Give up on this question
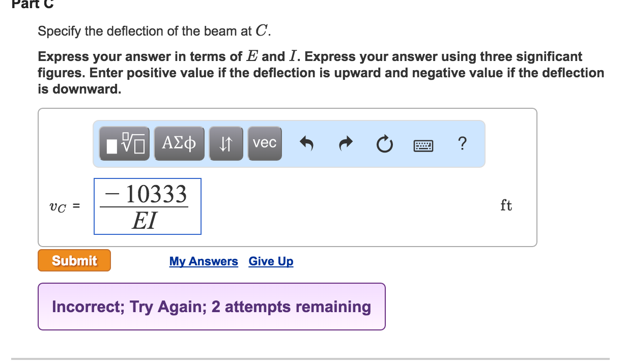626x364 pixels. [x=270, y=261]
